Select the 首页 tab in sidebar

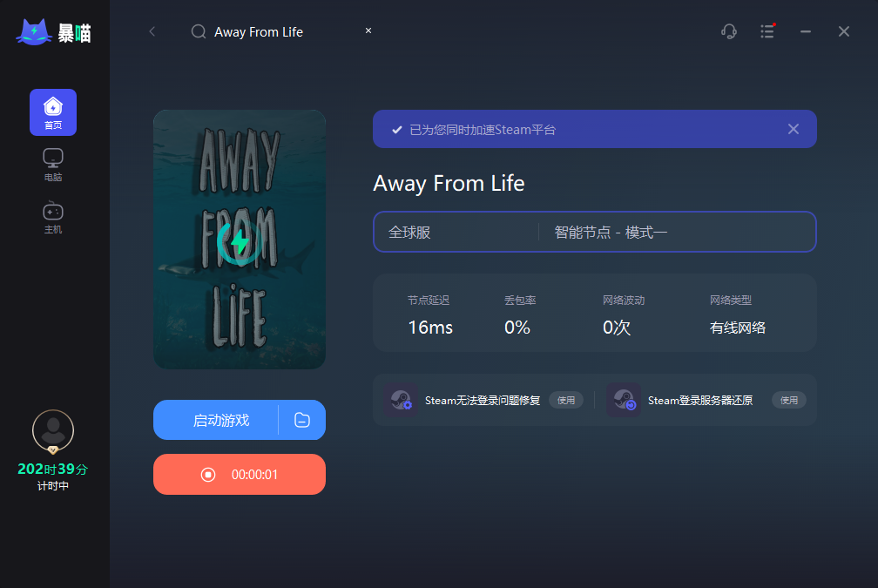(x=53, y=112)
